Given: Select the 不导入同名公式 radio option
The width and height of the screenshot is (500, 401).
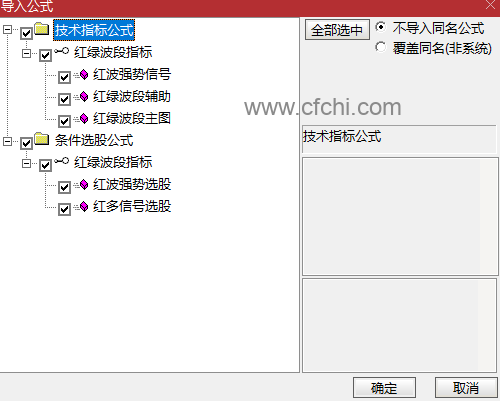Looking at the screenshot, I should [x=380, y=27].
